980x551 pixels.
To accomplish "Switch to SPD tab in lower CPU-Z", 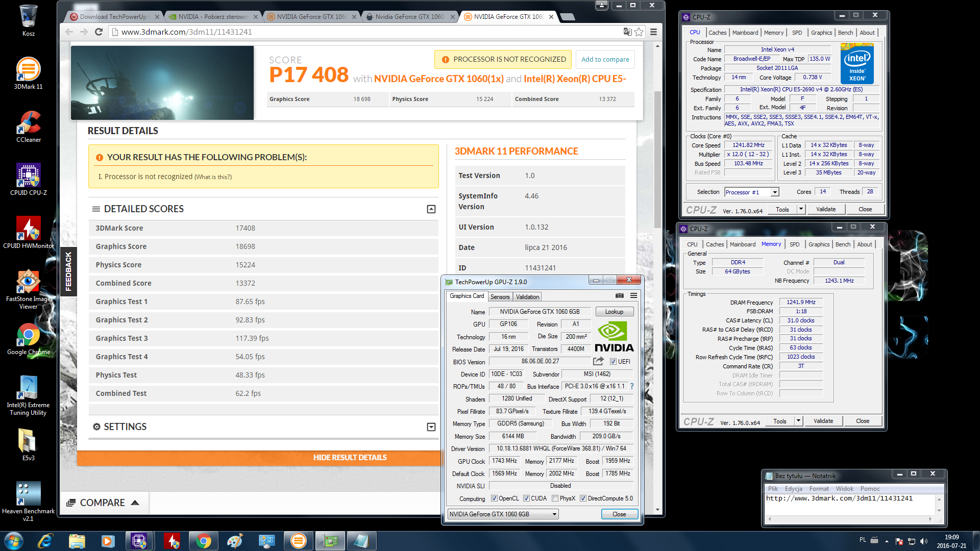I will (x=794, y=244).
